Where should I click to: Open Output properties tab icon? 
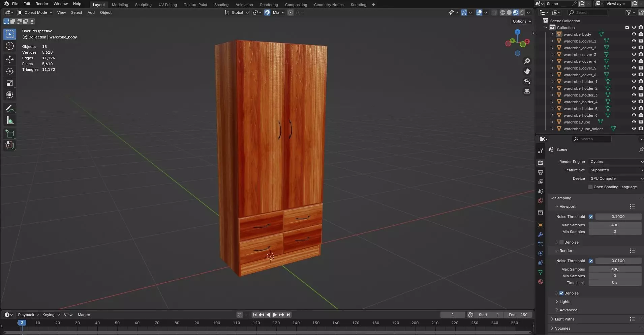click(541, 172)
